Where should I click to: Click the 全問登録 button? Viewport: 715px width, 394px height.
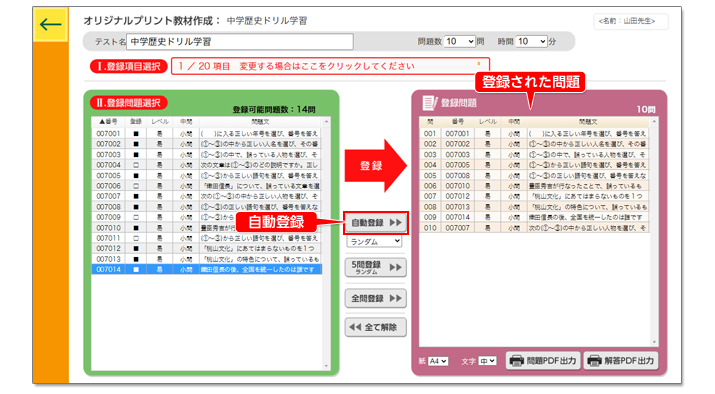pos(376,298)
